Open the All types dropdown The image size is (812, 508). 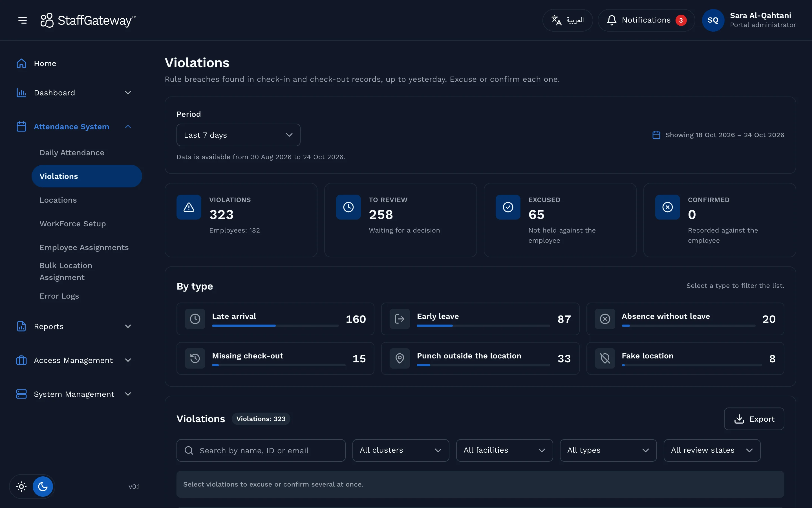click(608, 450)
